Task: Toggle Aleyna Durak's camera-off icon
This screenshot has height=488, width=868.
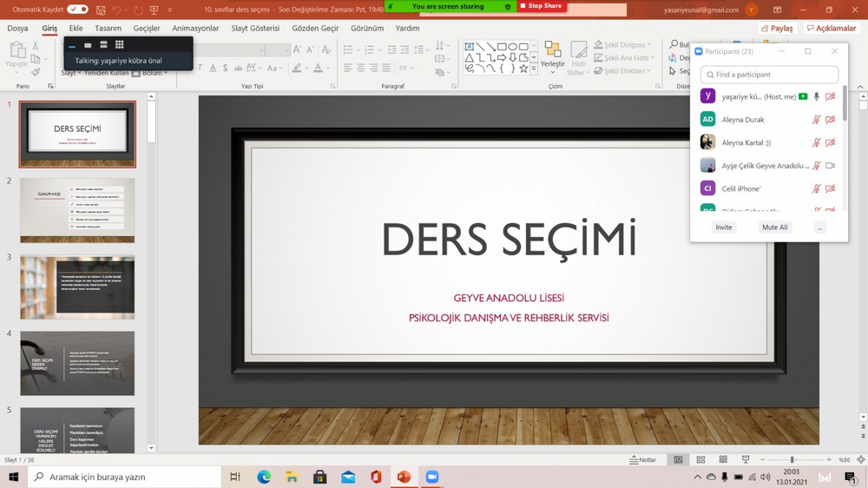Action: pyautogui.click(x=830, y=120)
